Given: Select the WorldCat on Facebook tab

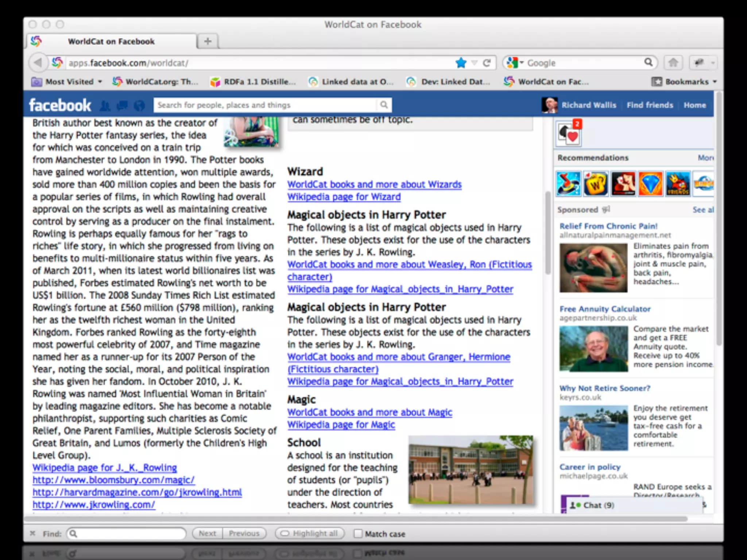Looking at the screenshot, I should point(111,42).
